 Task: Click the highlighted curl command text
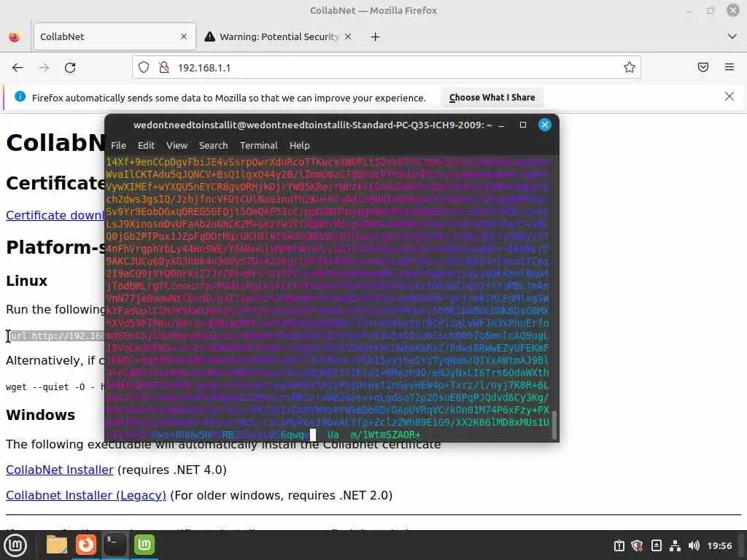tap(57, 336)
